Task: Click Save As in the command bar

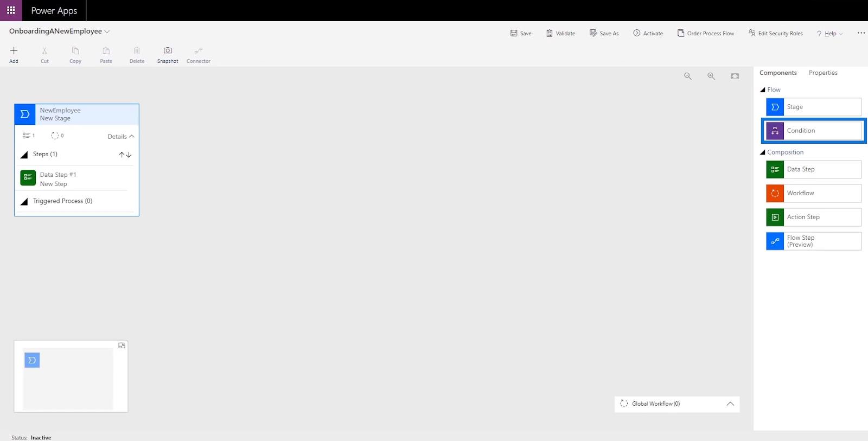Action: [604, 33]
